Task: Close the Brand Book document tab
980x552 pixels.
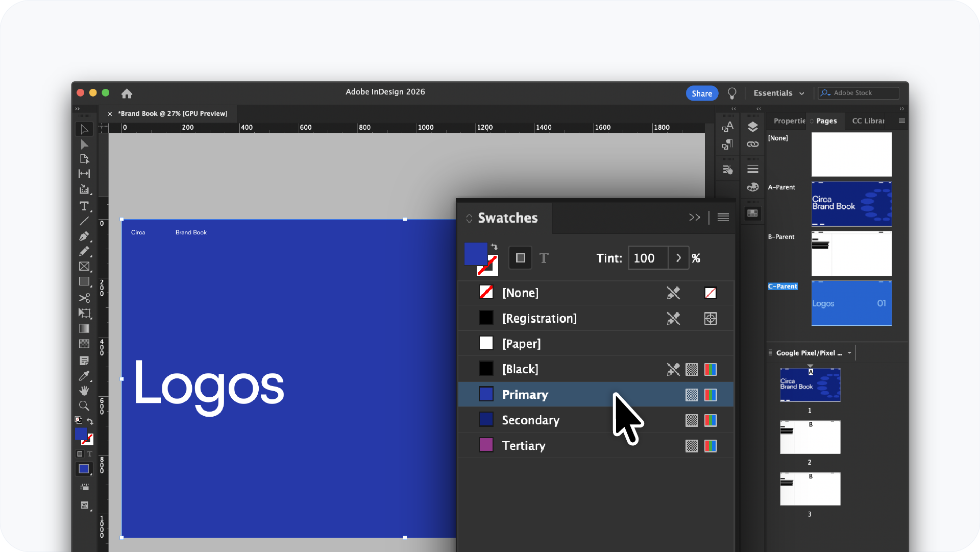Action: tap(110, 114)
